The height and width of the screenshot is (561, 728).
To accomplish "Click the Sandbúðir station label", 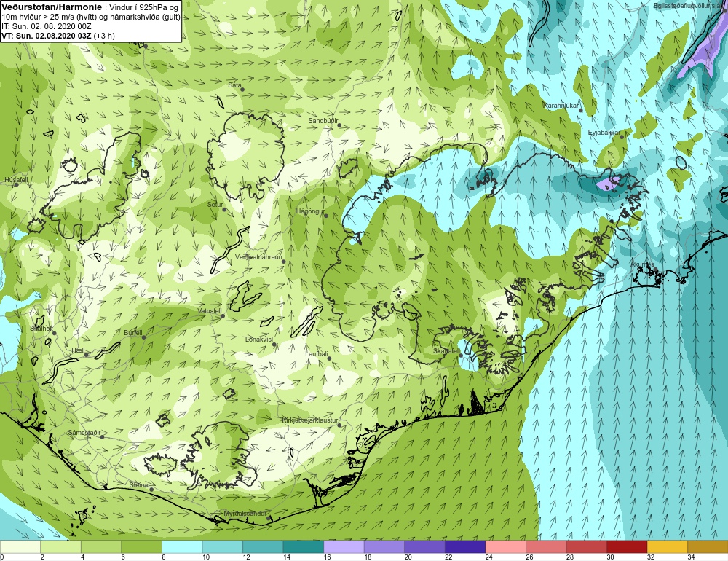I will tap(323, 121).
